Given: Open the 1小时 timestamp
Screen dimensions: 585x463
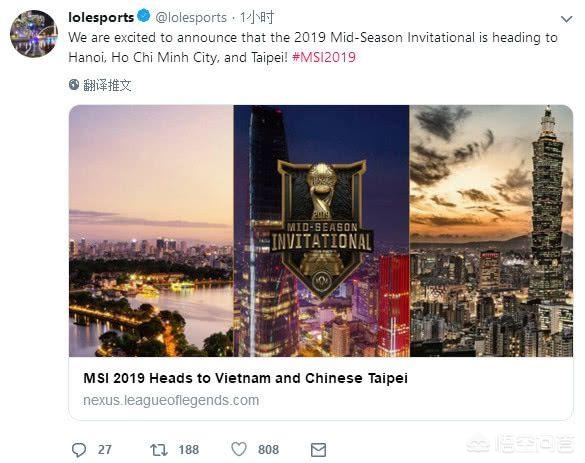Looking at the screenshot, I should 257,17.
